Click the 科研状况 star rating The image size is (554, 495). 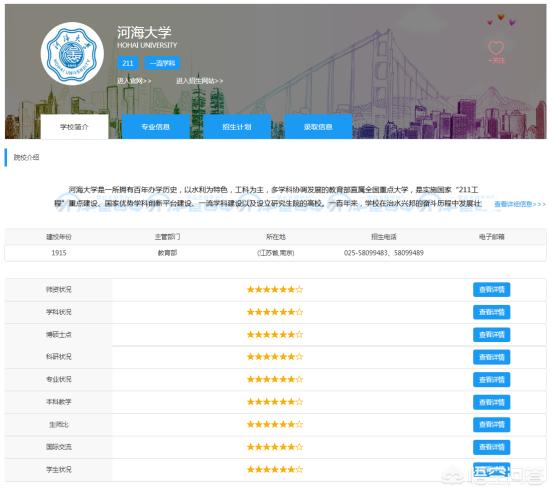[x=275, y=357]
